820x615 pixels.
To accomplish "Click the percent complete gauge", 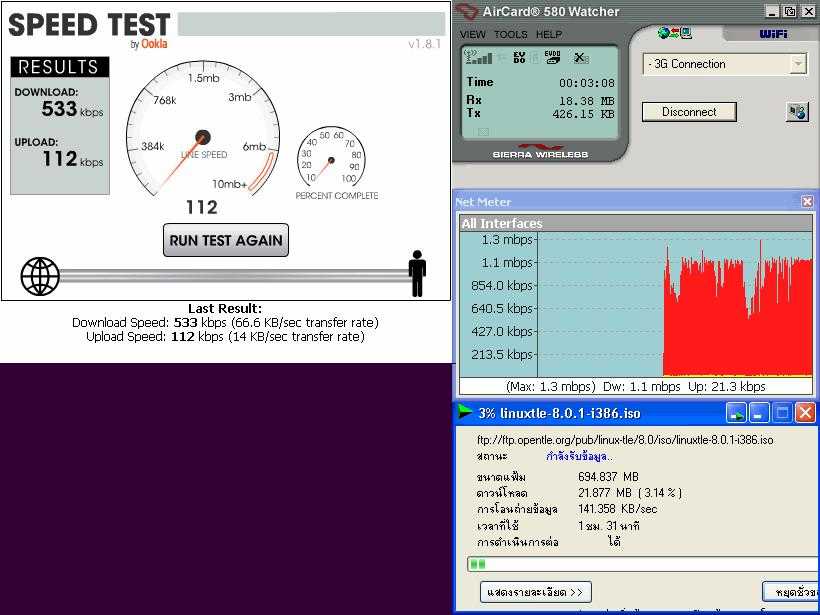I will pos(331,156).
